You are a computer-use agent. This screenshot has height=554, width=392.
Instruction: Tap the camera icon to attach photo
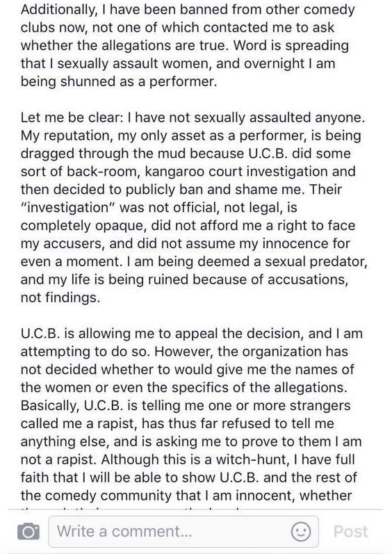click(28, 531)
